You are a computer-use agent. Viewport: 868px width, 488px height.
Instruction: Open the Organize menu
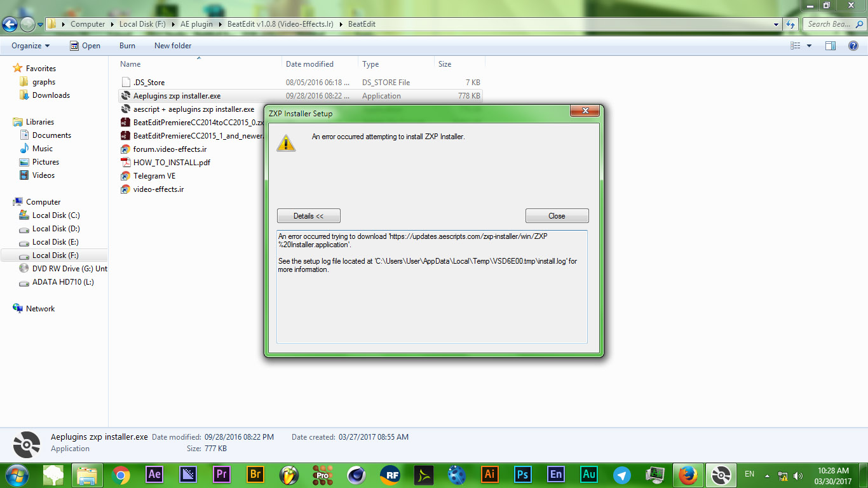pyautogui.click(x=31, y=46)
